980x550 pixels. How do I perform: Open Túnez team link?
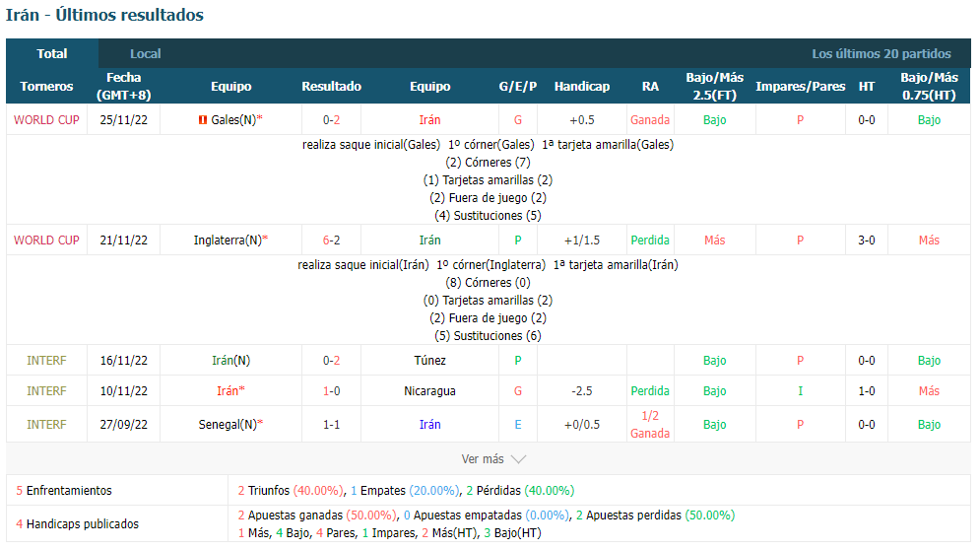430,361
